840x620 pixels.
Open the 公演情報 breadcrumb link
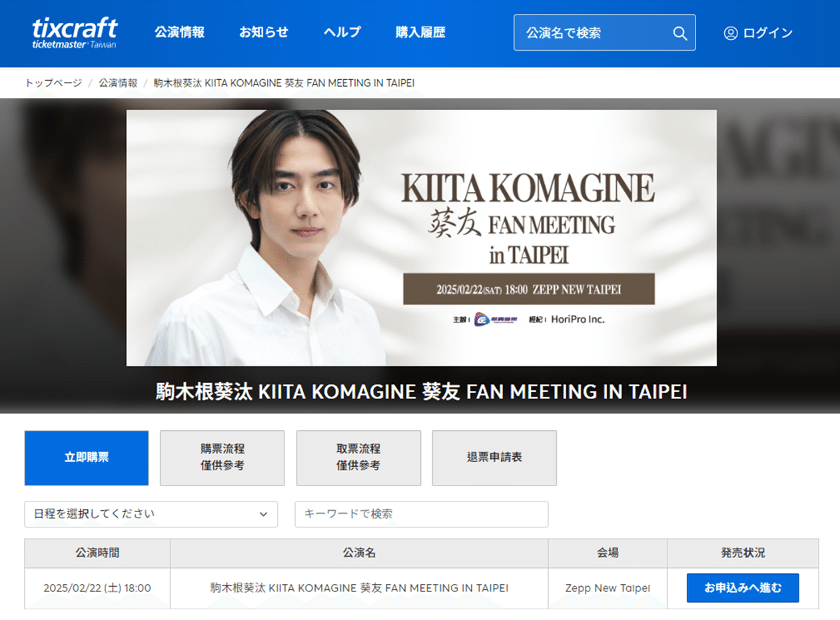pos(118,83)
